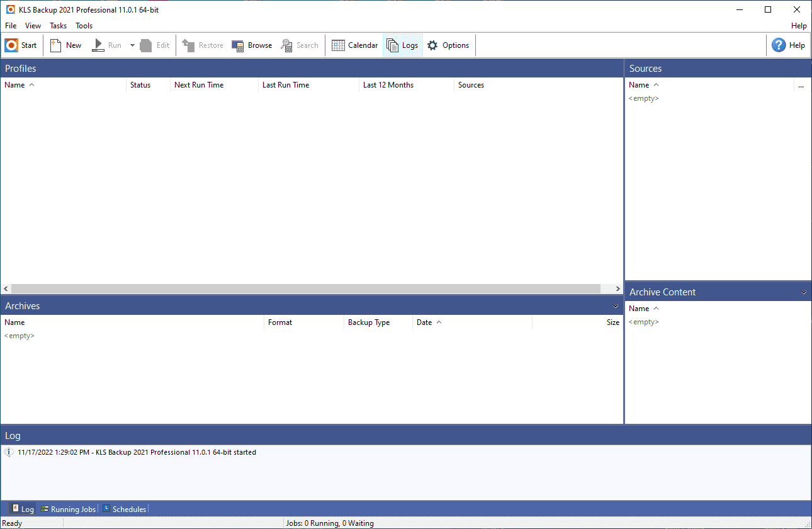Open the Run button dropdown arrow

click(132, 45)
